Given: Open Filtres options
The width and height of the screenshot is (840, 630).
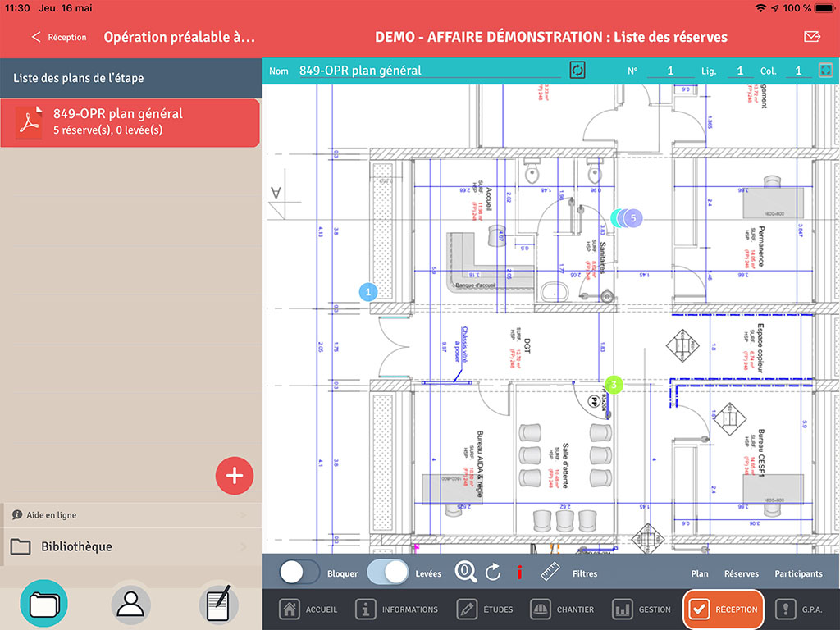Looking at the screenshot, I should [x=584, y=573].
